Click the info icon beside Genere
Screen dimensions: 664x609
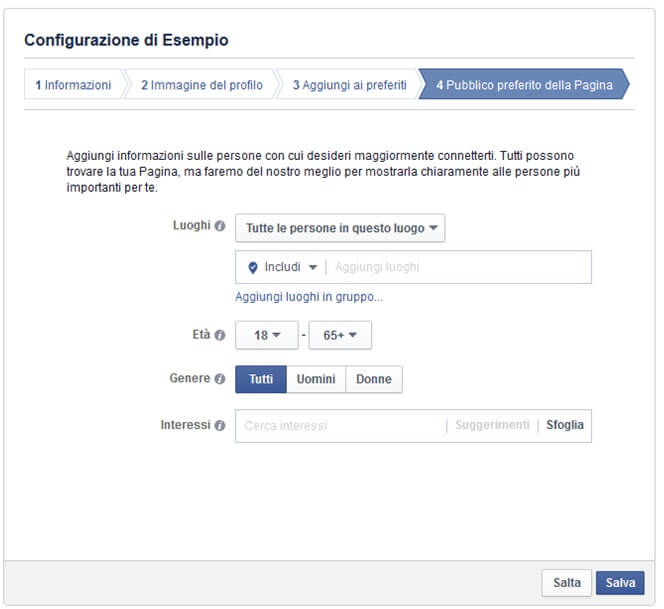tap(219, 379)
